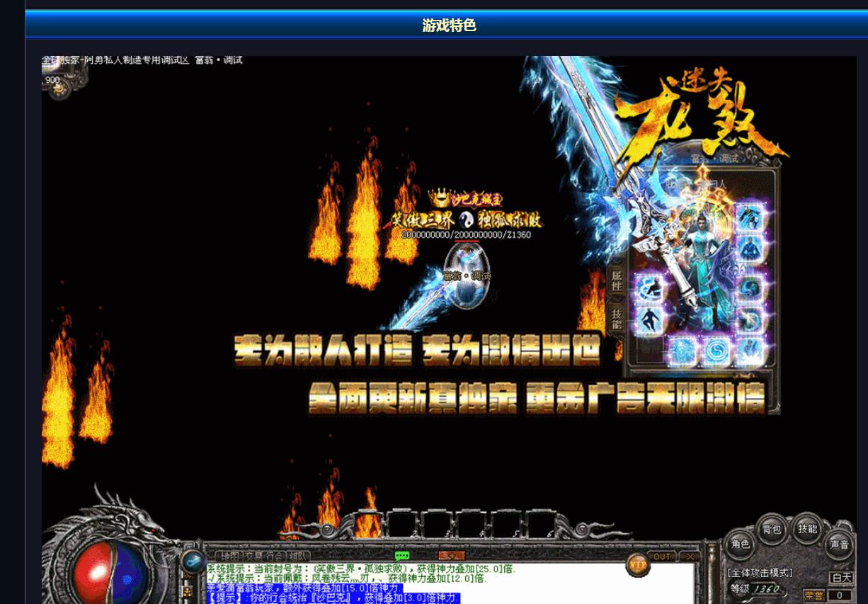
Task: Select the 技能 side tab in character panel
Action: click(616, 319)
